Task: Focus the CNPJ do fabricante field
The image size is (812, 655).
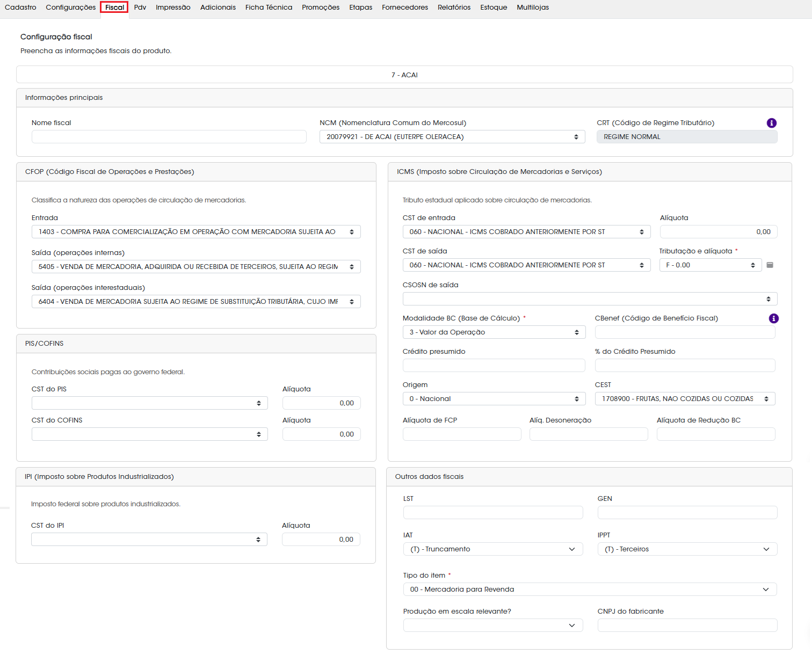Action: coord(687,625)
